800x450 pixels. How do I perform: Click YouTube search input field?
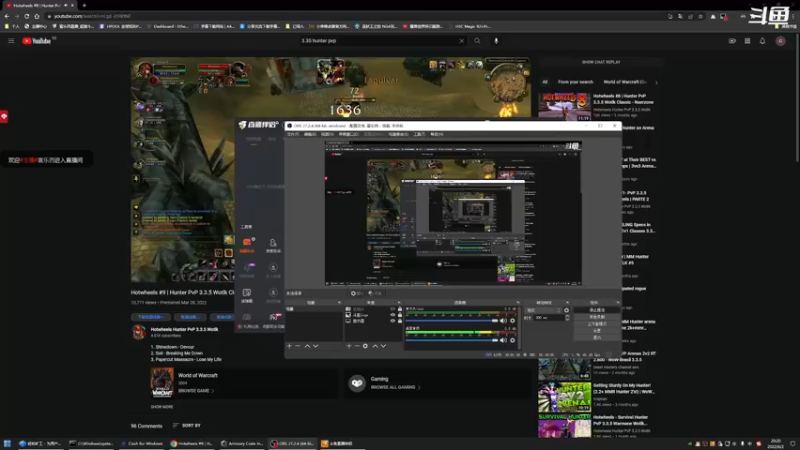(378, 41)
